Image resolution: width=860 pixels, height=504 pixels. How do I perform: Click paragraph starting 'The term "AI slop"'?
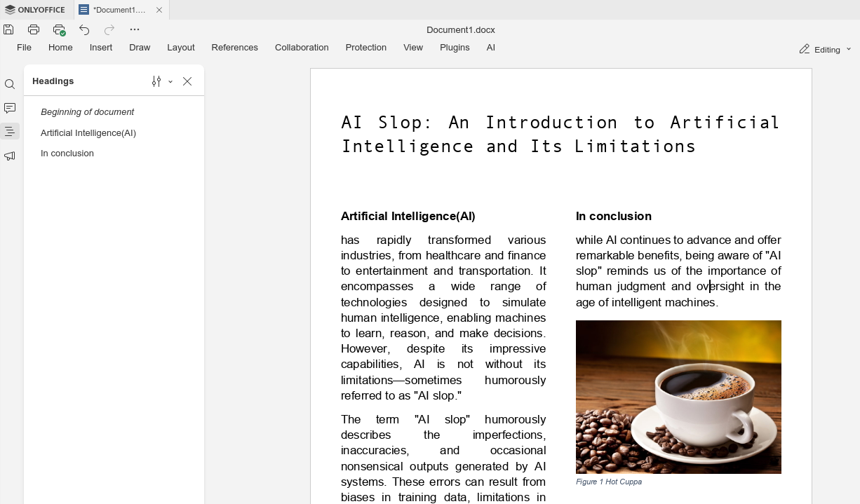point(443,458)
